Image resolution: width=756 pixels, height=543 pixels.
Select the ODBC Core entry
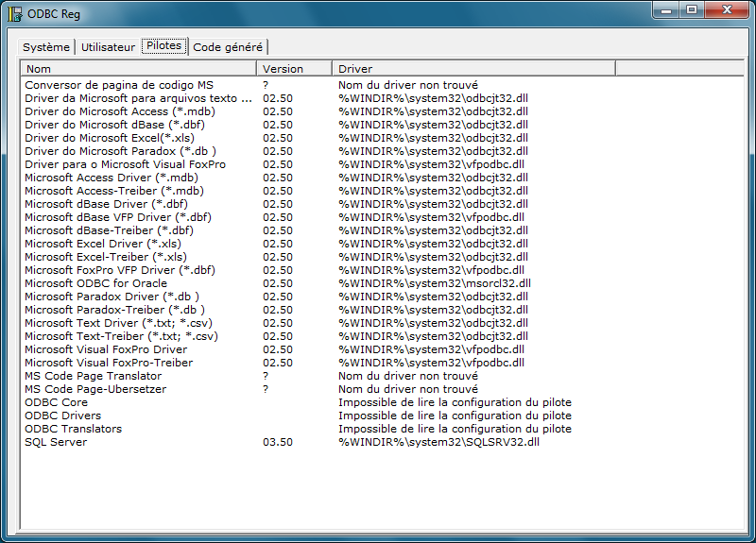click(56, 402)
